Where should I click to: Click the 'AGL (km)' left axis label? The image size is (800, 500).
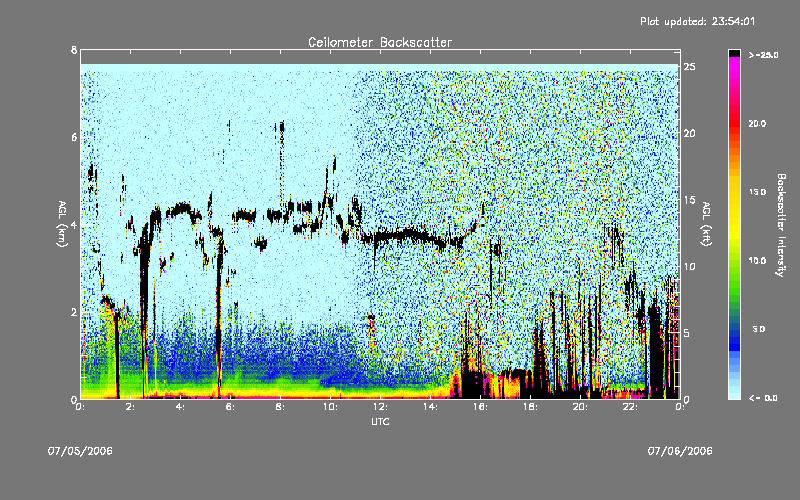[63, 224]
